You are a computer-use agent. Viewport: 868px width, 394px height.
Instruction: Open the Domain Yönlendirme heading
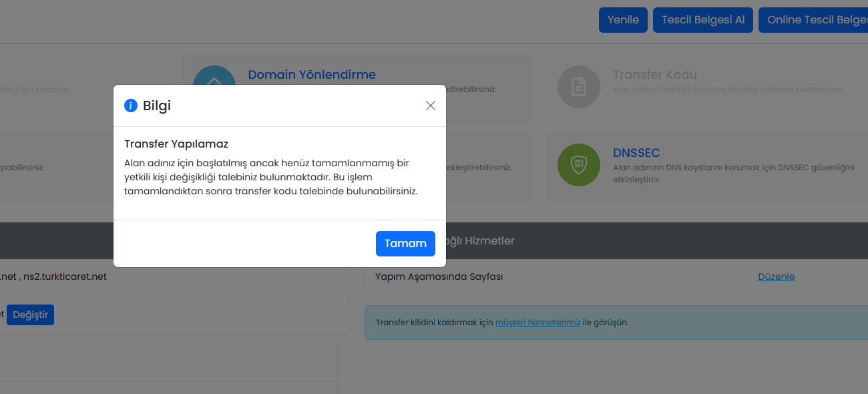pyautogui.click(x=312, y=75)
